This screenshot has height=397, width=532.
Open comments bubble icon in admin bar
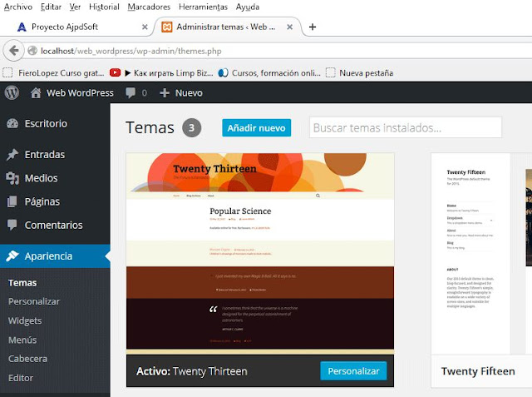click(x=131, y=92)
